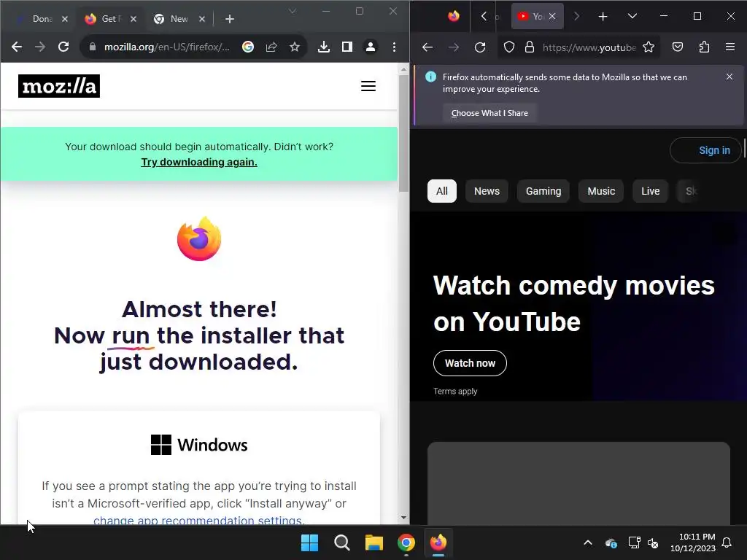Open the Firefox application hamburger menu
This screenshot has height=560, width=747.
tap(729, 47)
